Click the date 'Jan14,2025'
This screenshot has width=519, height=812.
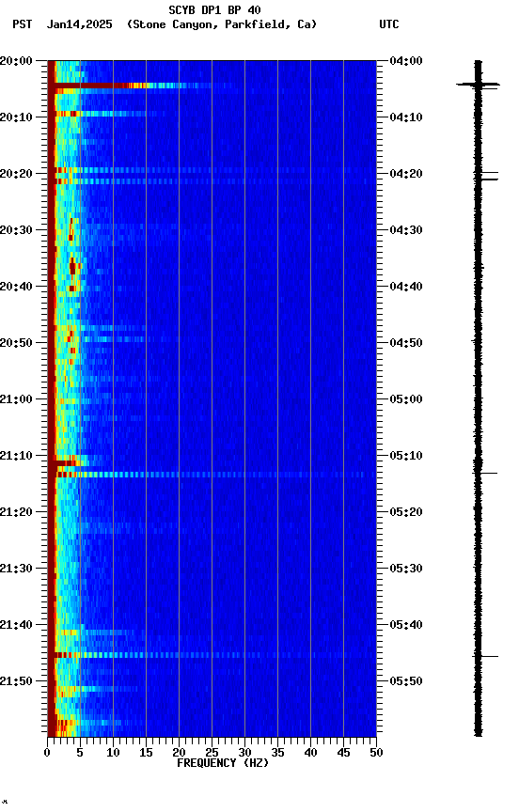point(79,24)
